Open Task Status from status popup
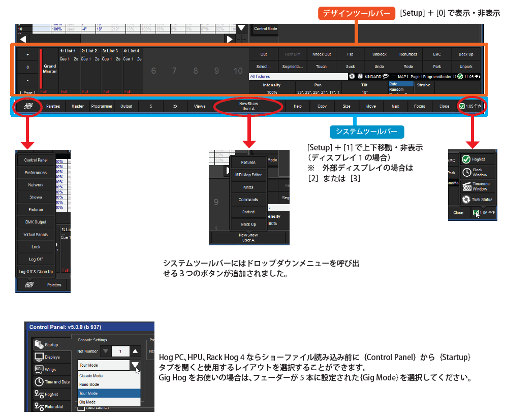The image size is (505, 420). (x=477, y=200)
